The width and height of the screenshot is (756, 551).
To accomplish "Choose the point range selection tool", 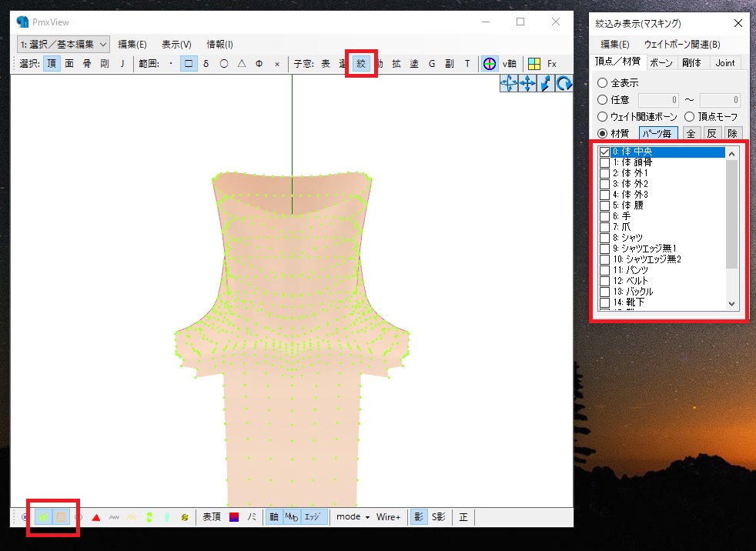I will (171, 64).
